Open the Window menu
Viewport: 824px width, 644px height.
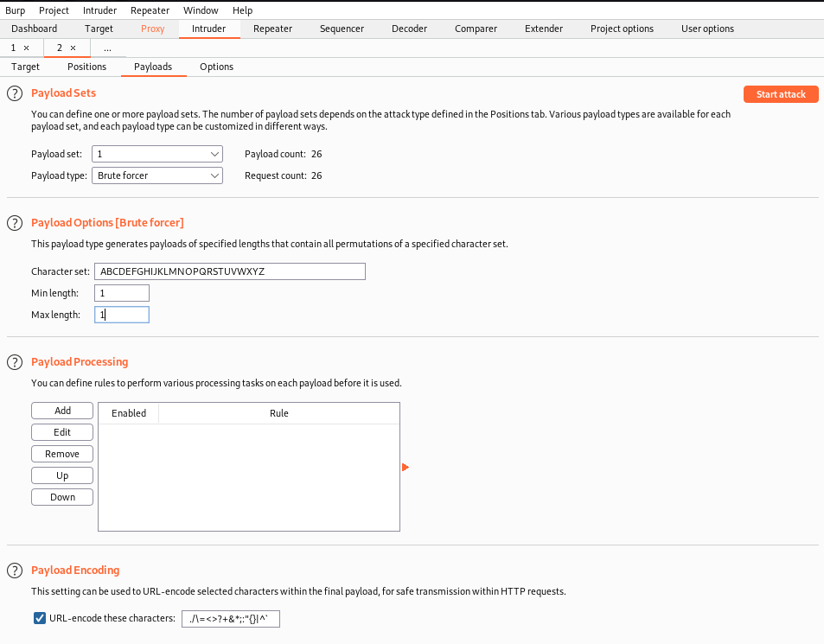point(201,10)
